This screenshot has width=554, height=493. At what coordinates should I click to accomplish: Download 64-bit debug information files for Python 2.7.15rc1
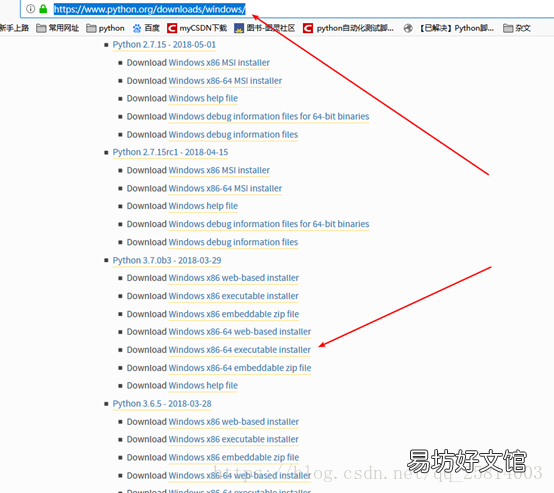(269, 224)
